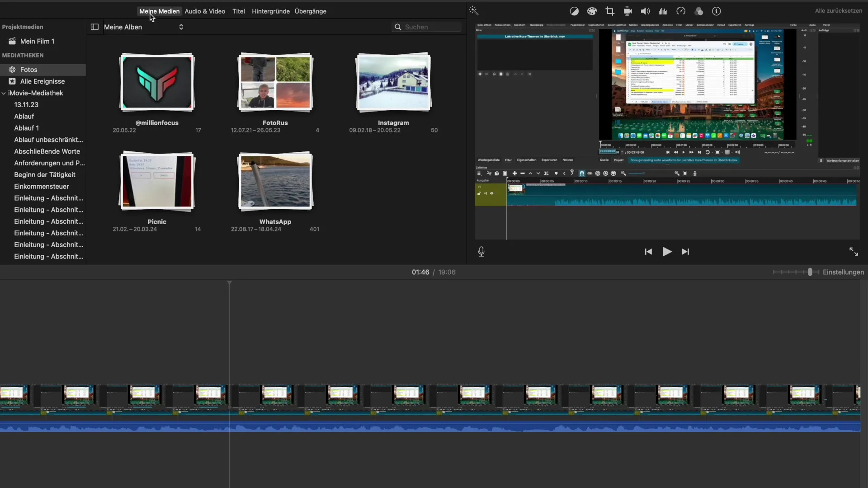Switch to the Meine Medien tab
The image size is (868, 488).
(159, 11)
